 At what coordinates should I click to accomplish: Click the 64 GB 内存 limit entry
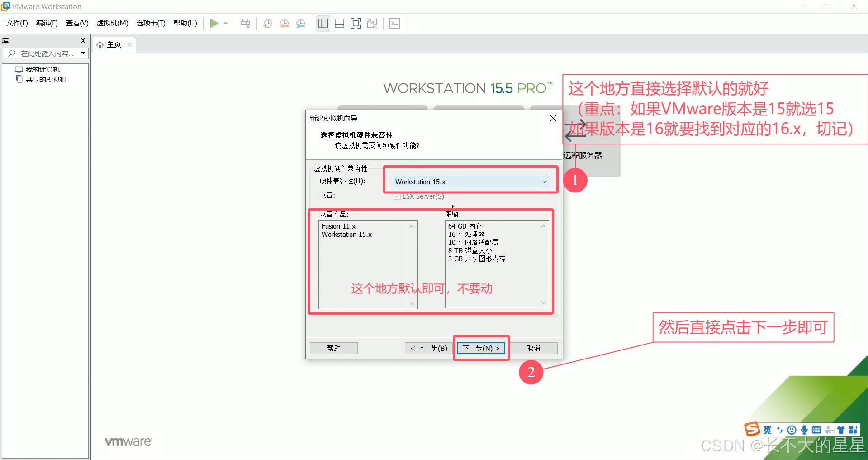[465, 226]
